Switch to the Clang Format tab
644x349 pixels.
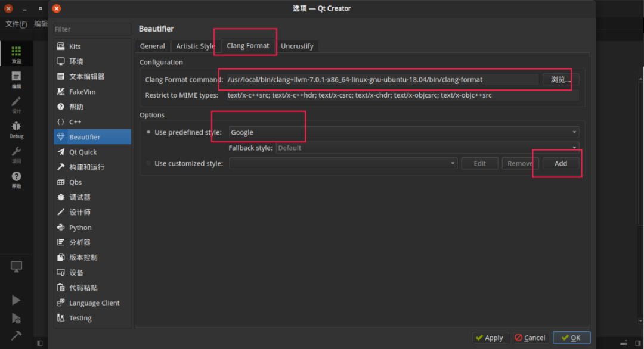point(247,45)
